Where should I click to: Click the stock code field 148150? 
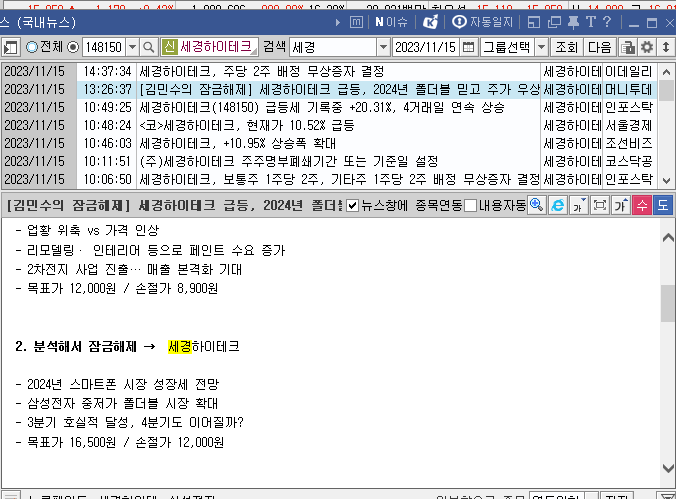click(104, 47)
